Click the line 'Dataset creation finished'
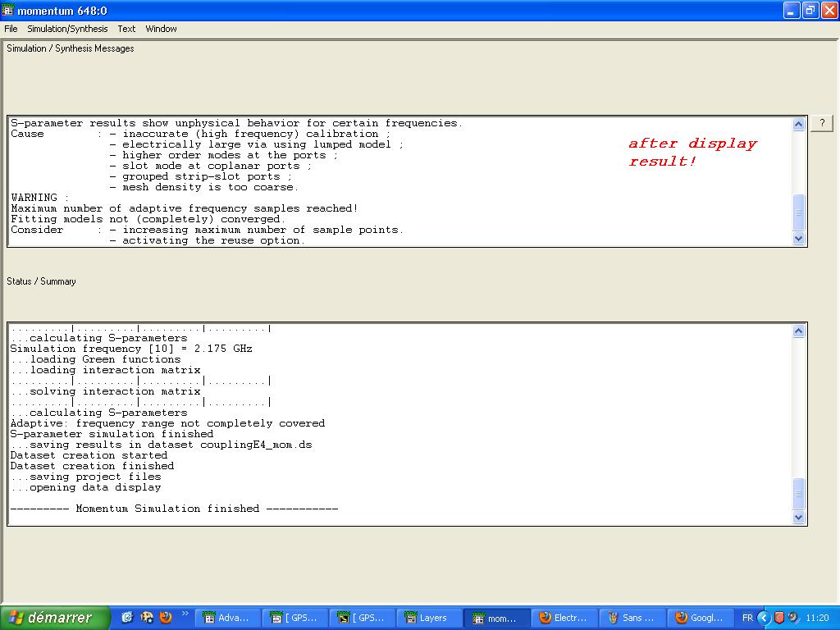840x630 pixels. (92, 466)
